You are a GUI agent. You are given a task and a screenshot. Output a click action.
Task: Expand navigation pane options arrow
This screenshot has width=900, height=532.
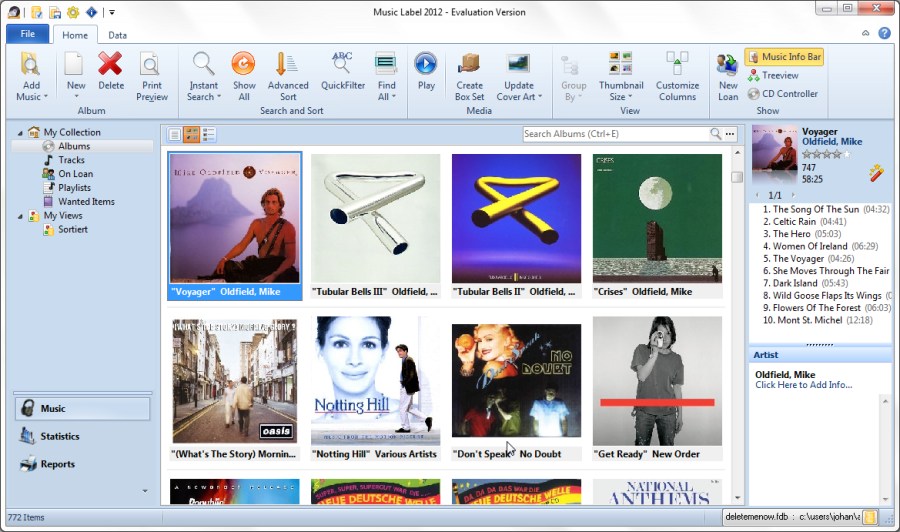coord(145,491)
